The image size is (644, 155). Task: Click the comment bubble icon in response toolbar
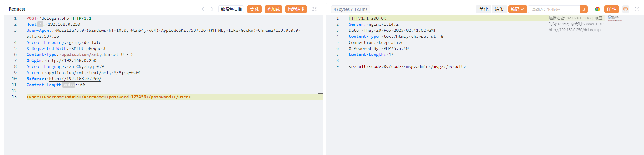(x=626, y=9)
